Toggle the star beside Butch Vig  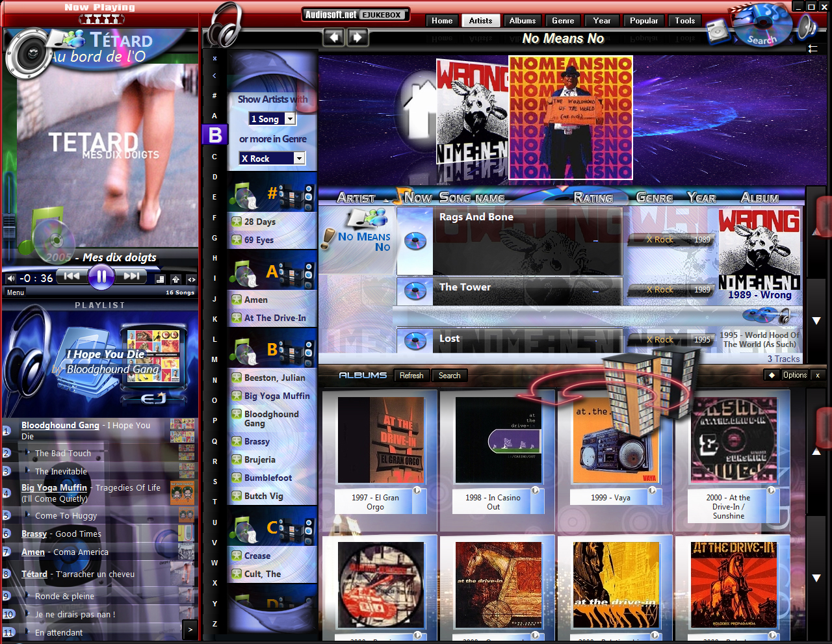(237, 496)
